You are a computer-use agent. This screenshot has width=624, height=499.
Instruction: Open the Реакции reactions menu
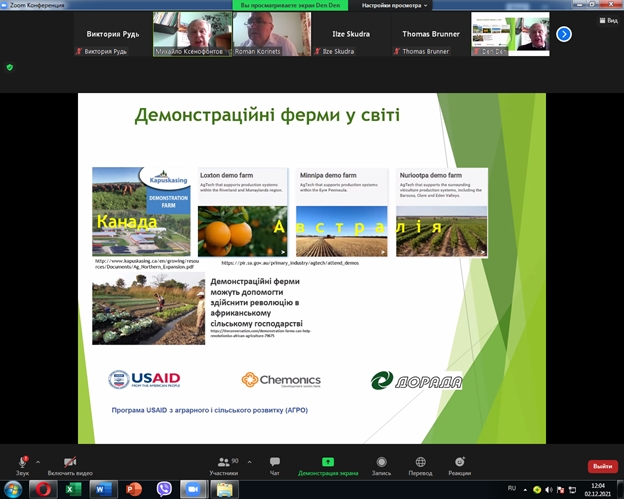pos(459,461)
